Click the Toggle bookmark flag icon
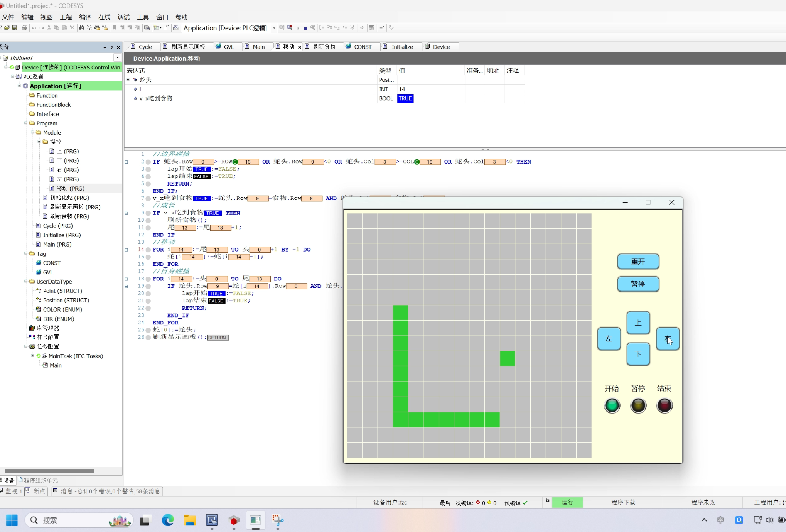Screen dimensions: 786x532 (114, 28)
